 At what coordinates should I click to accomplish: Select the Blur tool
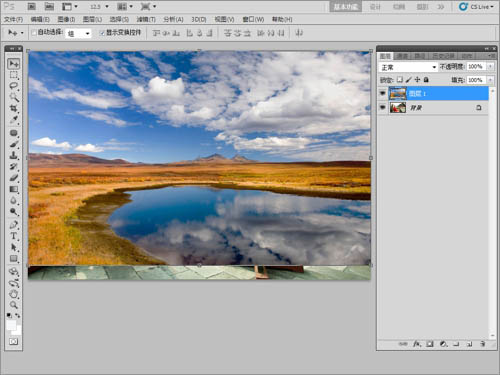click(14, 201)
